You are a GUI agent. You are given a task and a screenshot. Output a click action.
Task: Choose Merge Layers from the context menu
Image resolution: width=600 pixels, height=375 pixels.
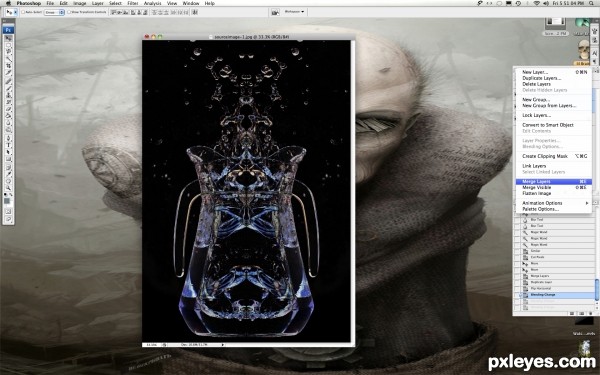(554, 182)
